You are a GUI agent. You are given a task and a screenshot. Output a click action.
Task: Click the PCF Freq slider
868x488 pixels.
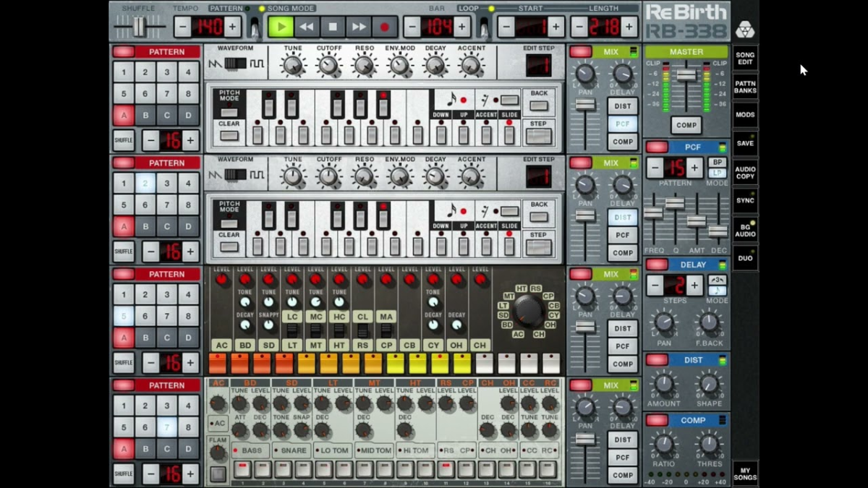pos(653,213)
